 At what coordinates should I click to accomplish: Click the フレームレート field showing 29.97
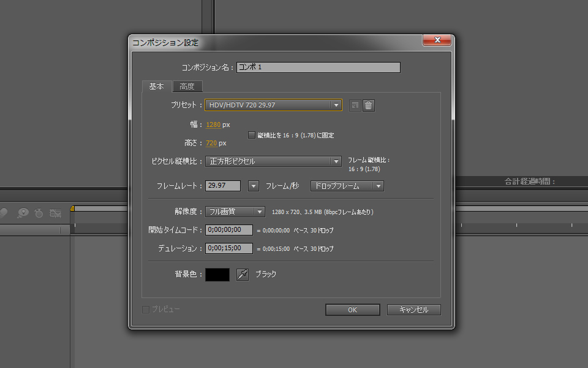(223, 186)
